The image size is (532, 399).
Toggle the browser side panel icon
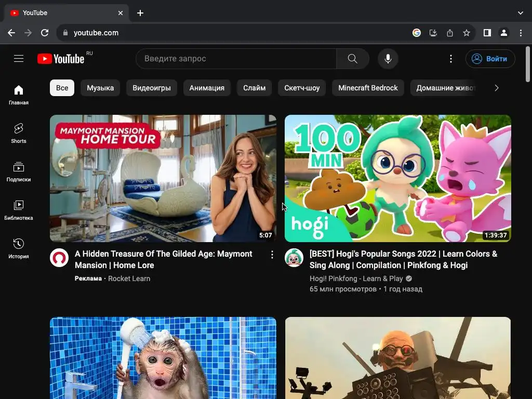point(487,33)
